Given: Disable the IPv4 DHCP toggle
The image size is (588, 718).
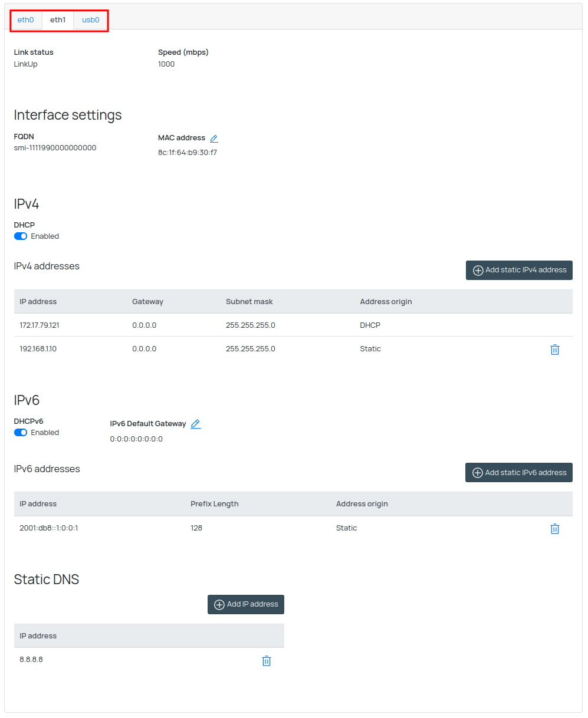Looking at the screenshot, I should point(21,236).
